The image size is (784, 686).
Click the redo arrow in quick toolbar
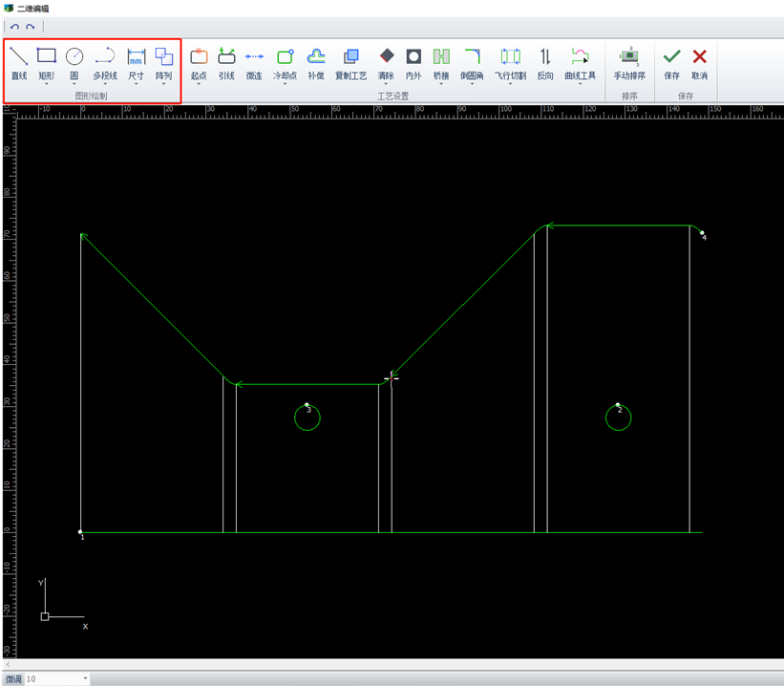click(x=31, y=27)
